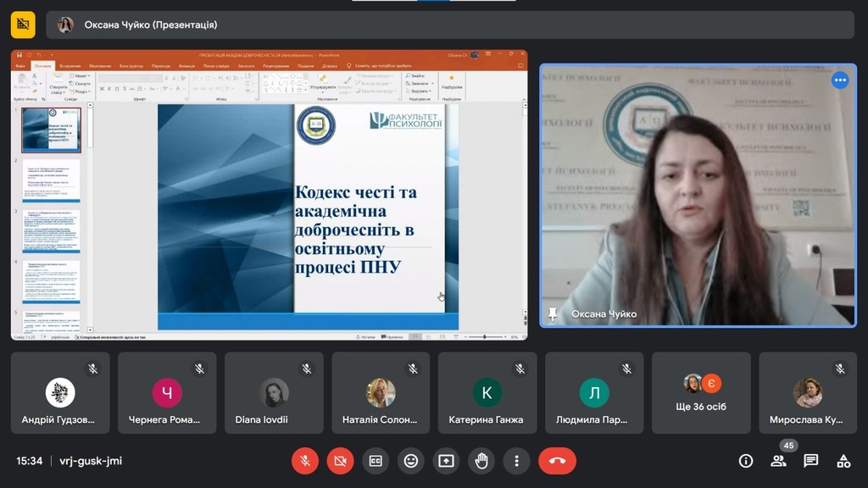Viewport: 868px width, 488px height.
Task: Open the emoji reactions picker
Action: (x=411, y=461)
